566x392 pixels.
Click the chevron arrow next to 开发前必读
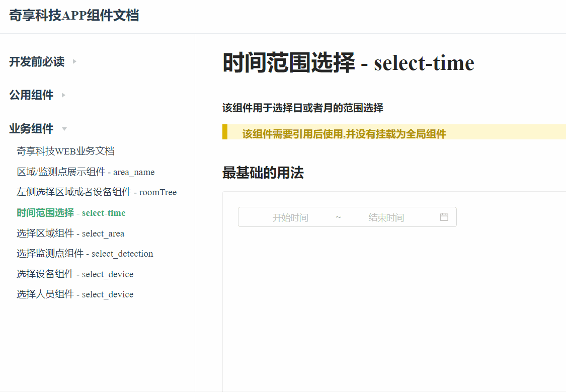click(x=74, y=61)
